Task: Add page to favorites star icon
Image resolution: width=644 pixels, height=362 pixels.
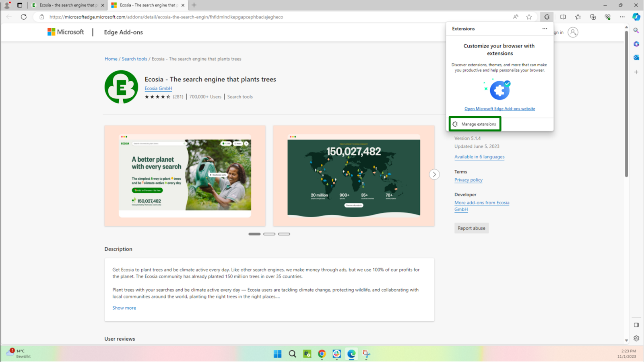Action: (529, 17)
